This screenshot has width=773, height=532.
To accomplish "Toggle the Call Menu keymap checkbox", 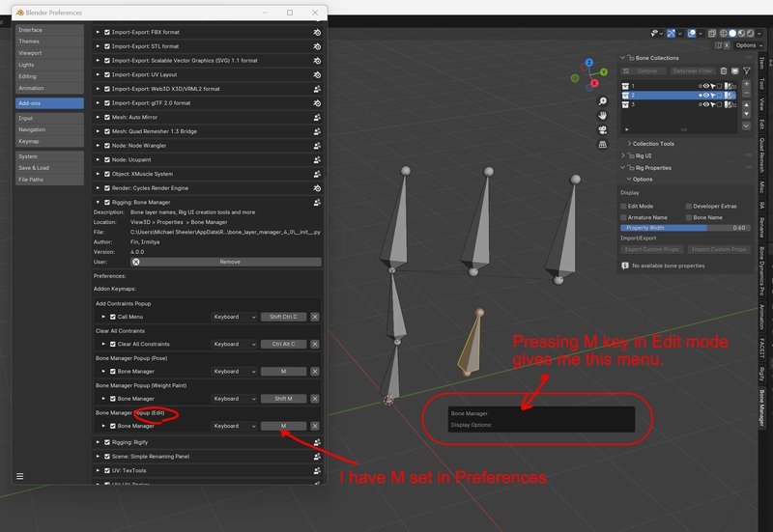I will point(113,317).
